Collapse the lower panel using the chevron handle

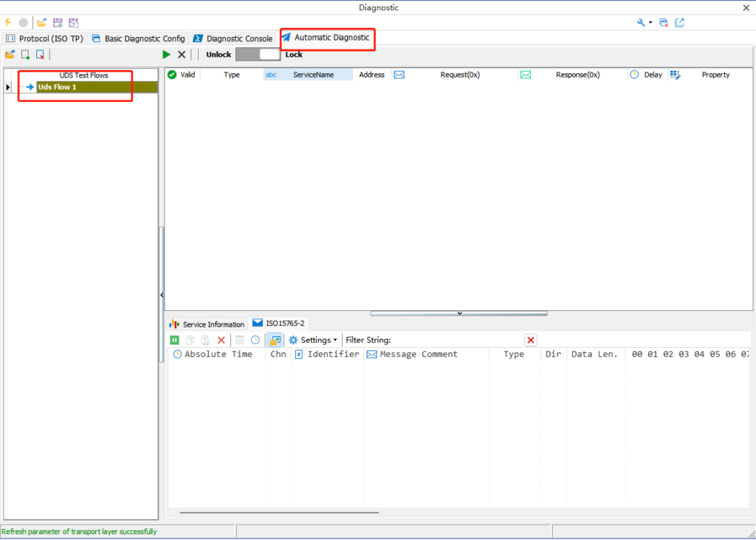point(459,313)
